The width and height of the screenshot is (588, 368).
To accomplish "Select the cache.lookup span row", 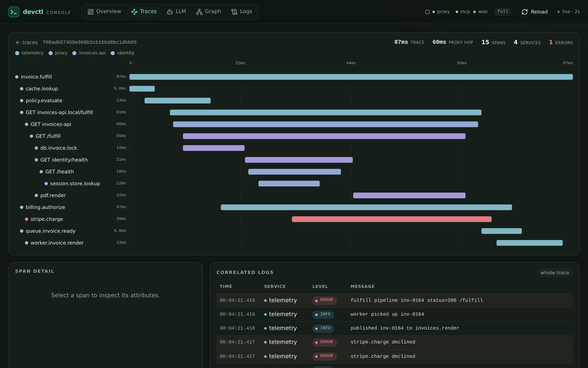I will (294, 89).
